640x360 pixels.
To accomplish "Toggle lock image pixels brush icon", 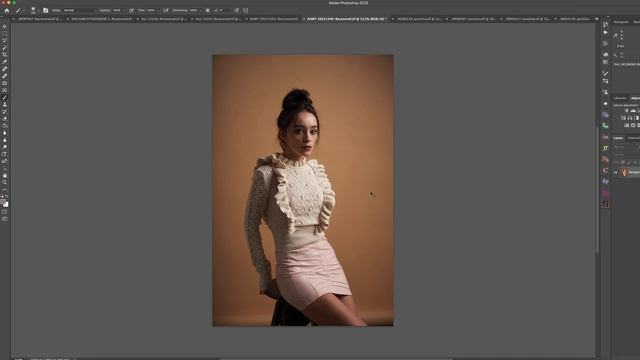I will [x=629, y=162].
